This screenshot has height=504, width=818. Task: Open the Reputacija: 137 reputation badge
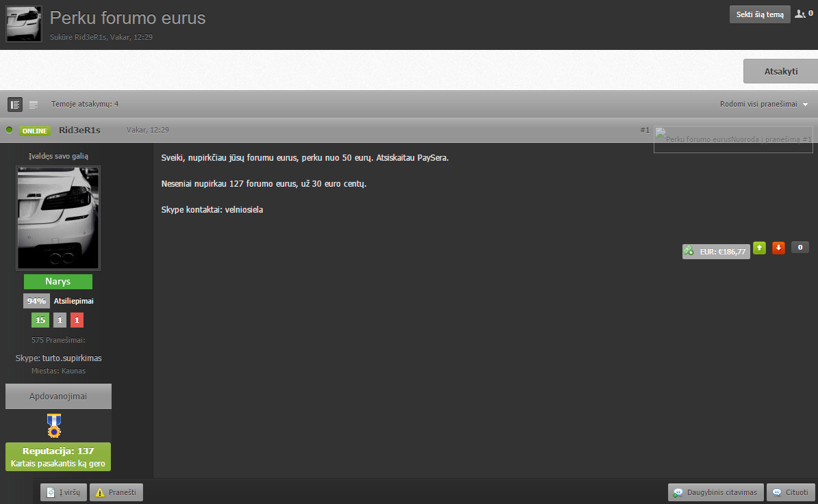click(58, 457)
